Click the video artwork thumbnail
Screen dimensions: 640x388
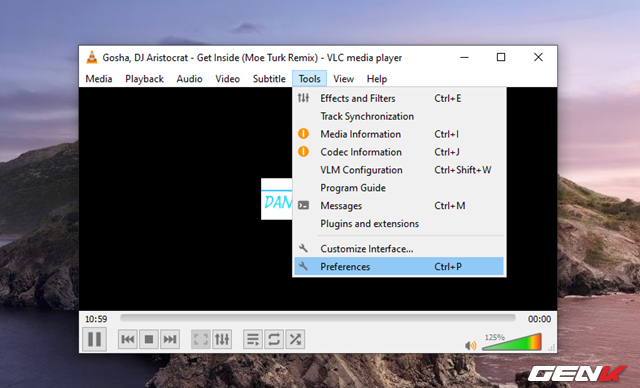[x=277, y=199]
